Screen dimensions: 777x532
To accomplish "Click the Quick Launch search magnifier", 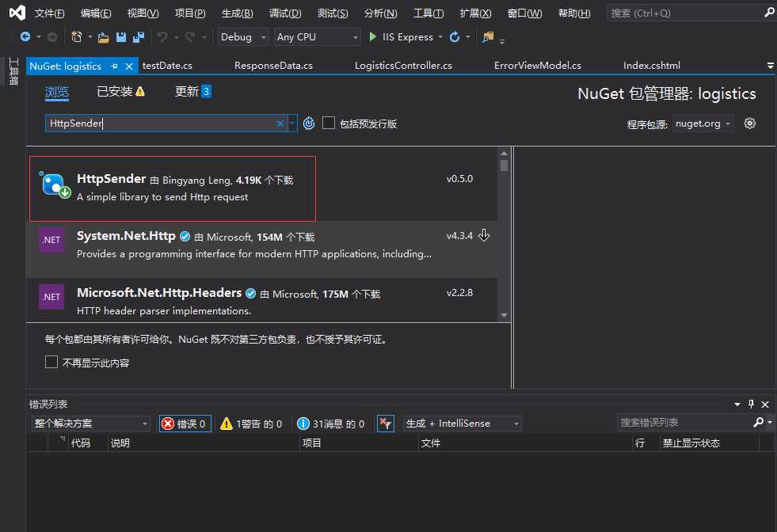I will point(770,13).
